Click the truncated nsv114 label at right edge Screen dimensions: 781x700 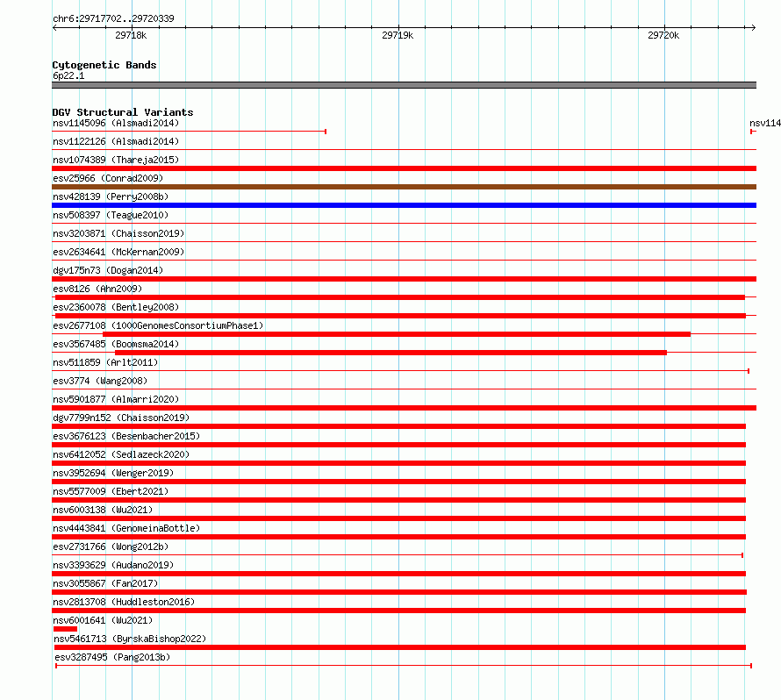tap(765, 123)
